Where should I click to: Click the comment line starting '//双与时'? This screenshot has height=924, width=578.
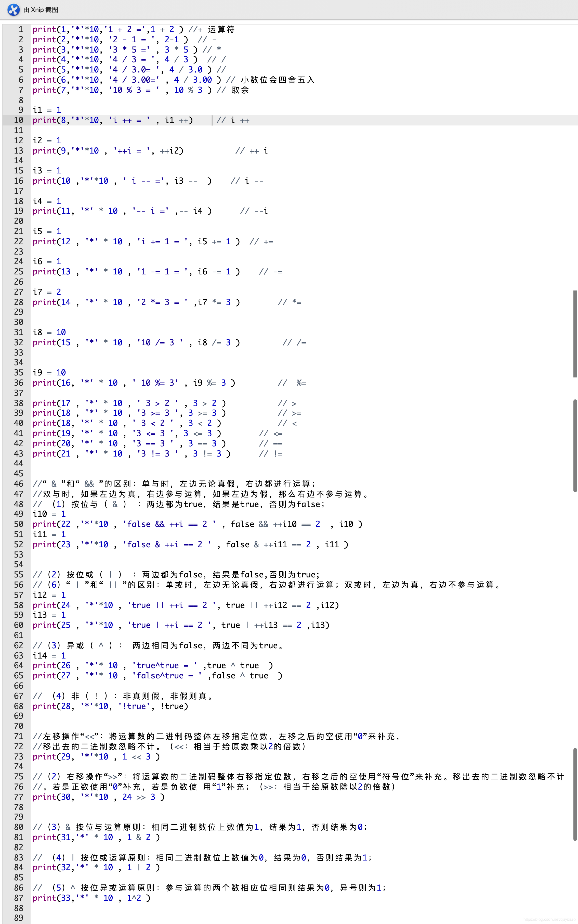coord(201,494)
